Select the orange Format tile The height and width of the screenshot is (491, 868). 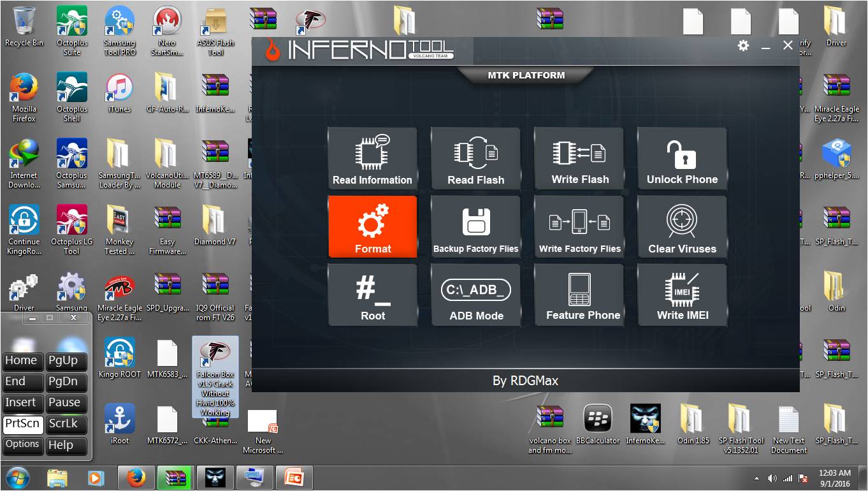click(373, 227)
